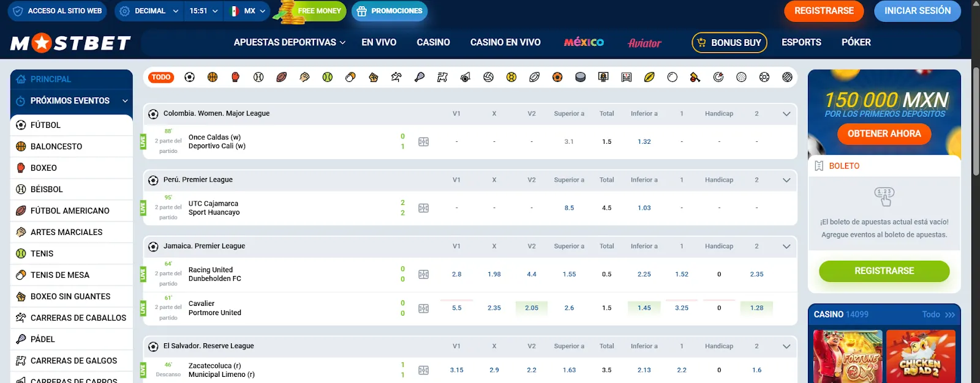Select BALONCESTO in the sidebar

72,146
